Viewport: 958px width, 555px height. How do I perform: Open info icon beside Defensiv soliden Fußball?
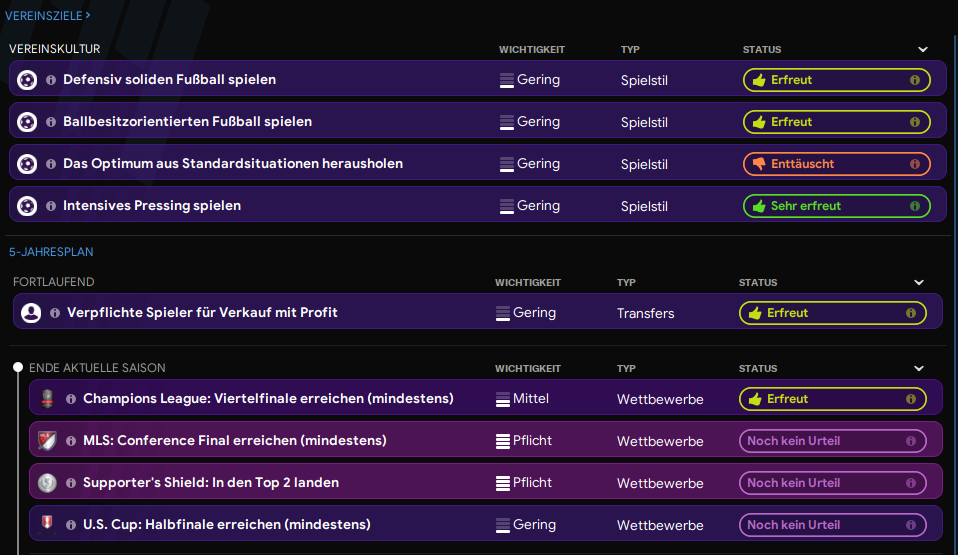click(51, 80)
